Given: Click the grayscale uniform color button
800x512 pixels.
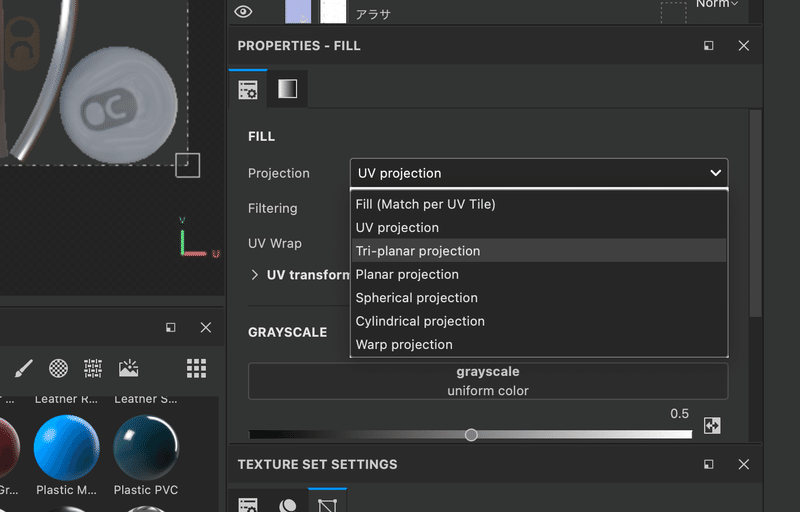Looking at the screenshot, I should [x=488, y=381].
